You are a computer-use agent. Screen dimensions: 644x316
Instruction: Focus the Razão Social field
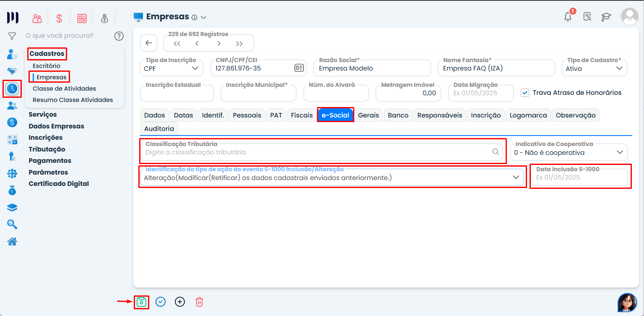[x=372, y=68]
